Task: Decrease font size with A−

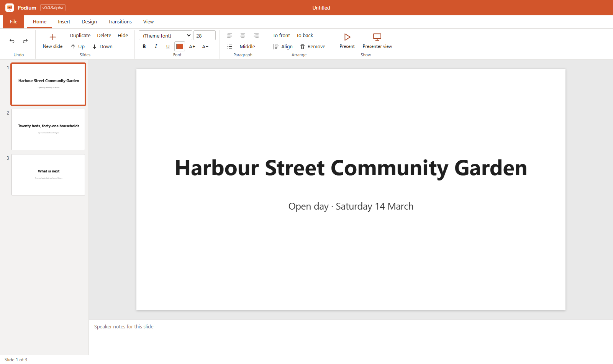Action: (205, 46)
